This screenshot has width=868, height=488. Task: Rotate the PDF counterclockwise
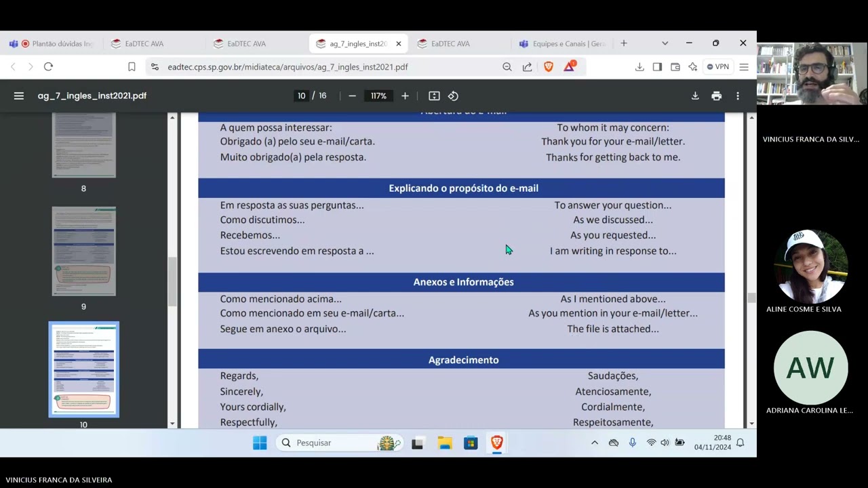click(x=453, y=96)
